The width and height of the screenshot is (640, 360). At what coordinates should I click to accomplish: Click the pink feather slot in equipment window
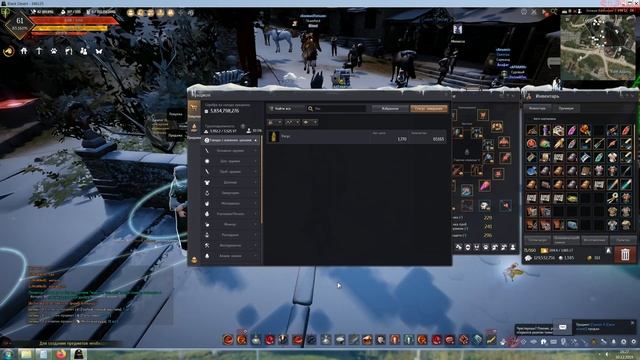pyautogui.click(x=484, y=186)
